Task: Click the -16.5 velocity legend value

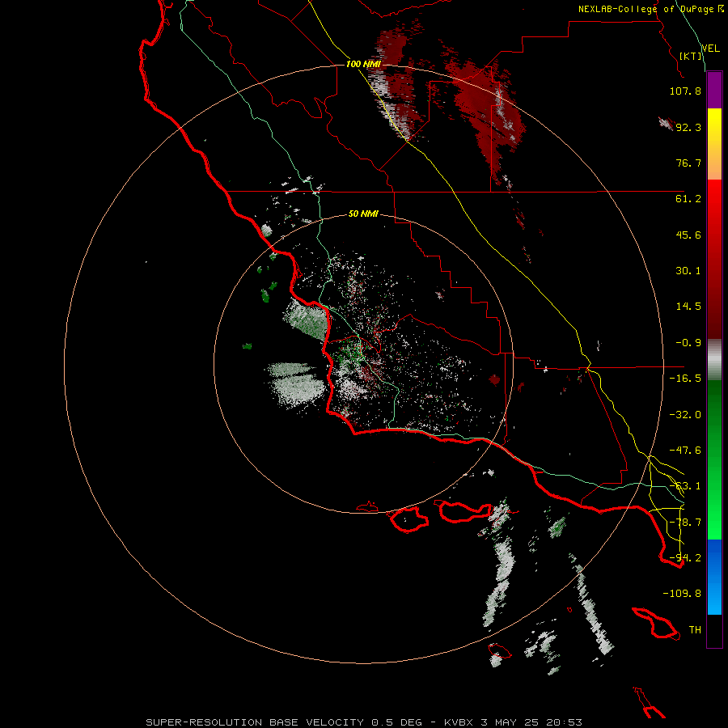Action: [685, 379]
